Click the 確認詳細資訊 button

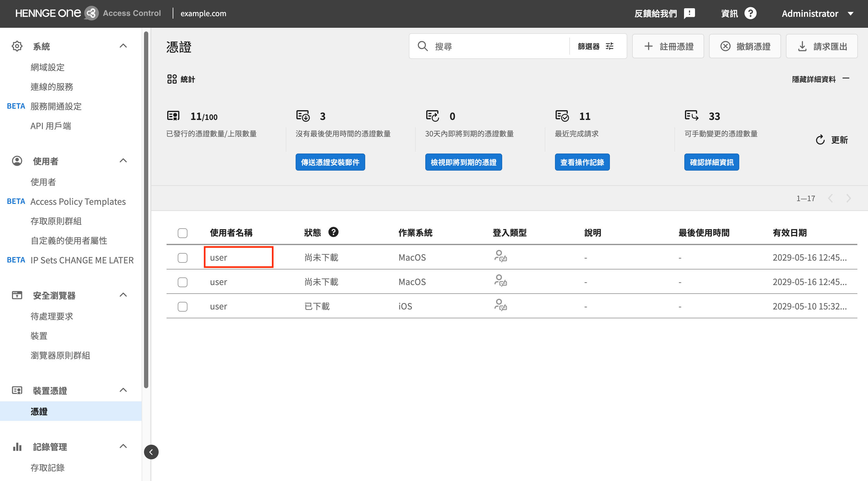tap(711, 162)
